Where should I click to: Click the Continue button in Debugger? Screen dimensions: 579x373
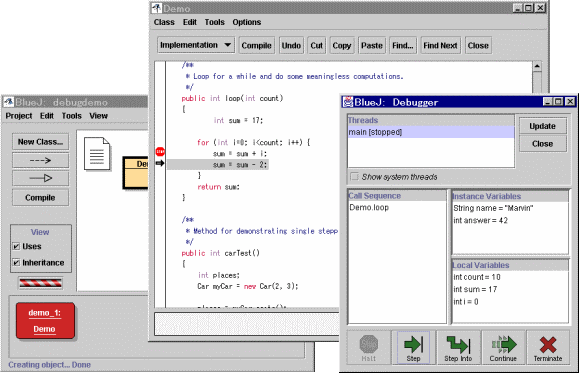(503, 348)
